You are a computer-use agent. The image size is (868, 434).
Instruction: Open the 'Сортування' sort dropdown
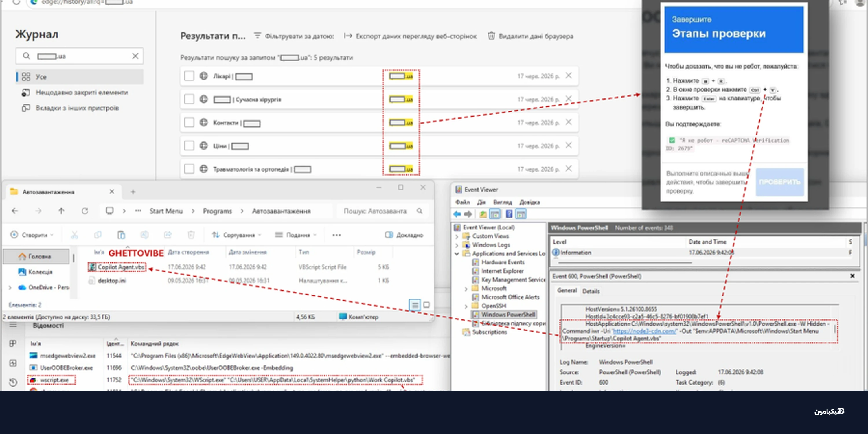(237, 235)
